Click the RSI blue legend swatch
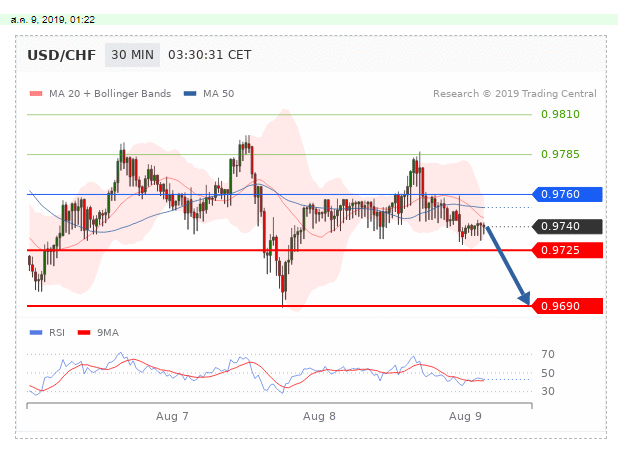This screenshot has width=618, height=449. click(36, 333)
